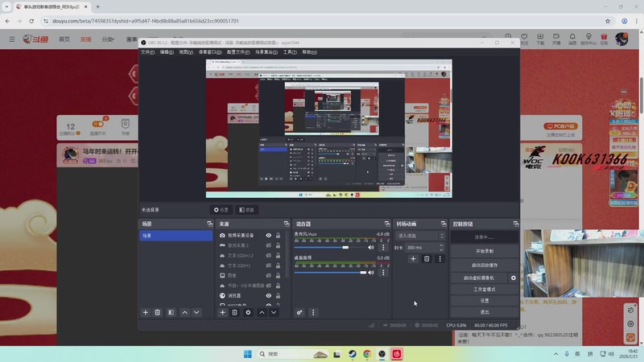The height and width of the screenshot is (362, 644).
Task: Open the 麦克风/Aux three-dot options menu
Action: 383,248
